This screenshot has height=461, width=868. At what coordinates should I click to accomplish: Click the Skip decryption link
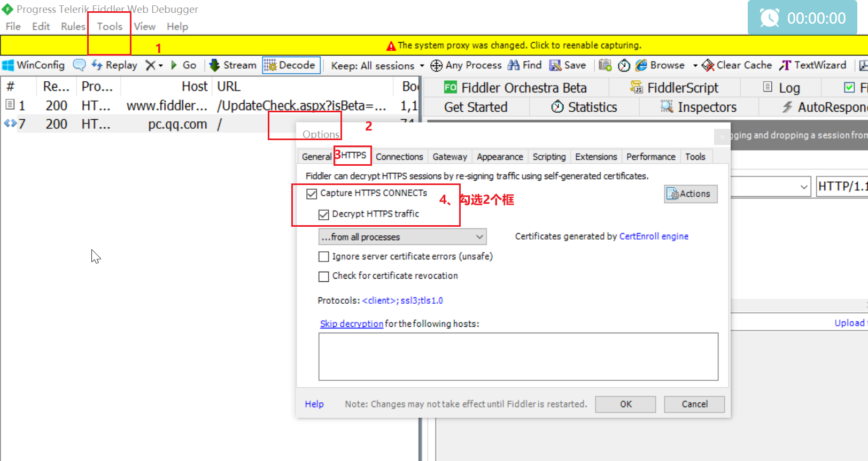pyautogui.click(x=351, y=324)
